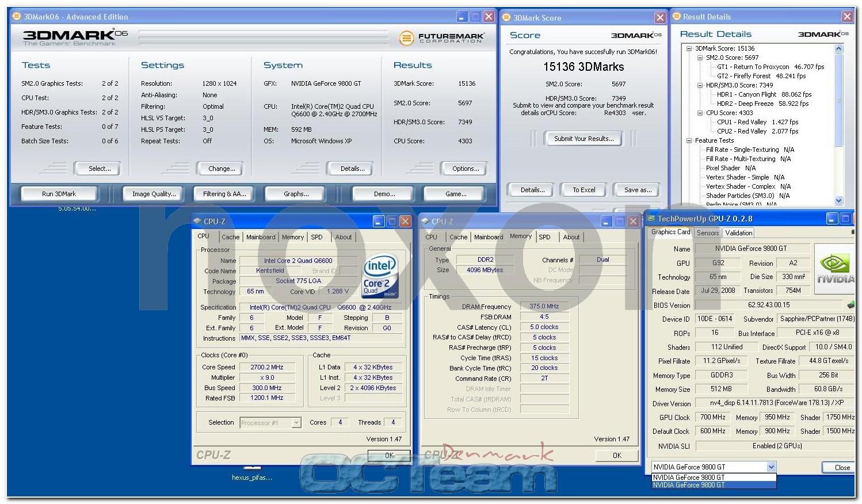
Task: Click the Result Details scrollbar up arrow
Action: tap(838, 48)
